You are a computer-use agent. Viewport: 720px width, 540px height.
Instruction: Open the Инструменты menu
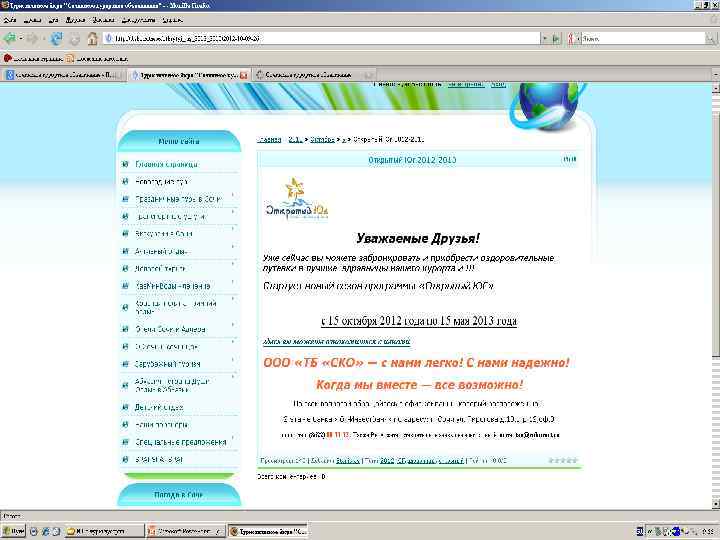click(x=138, y=20)
